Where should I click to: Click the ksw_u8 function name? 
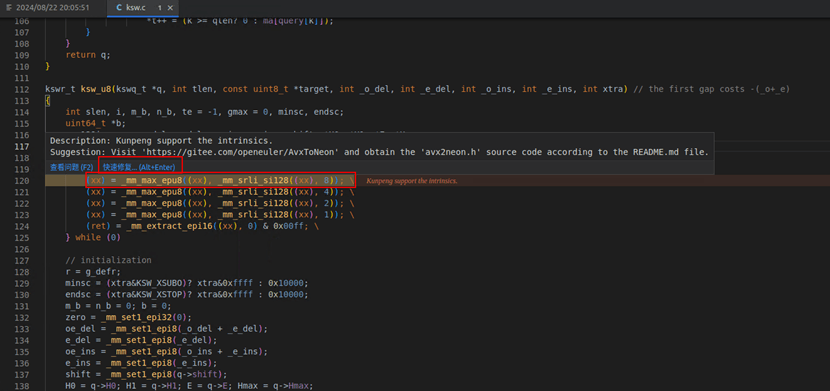pyautogui.click(x=96, y=89)
